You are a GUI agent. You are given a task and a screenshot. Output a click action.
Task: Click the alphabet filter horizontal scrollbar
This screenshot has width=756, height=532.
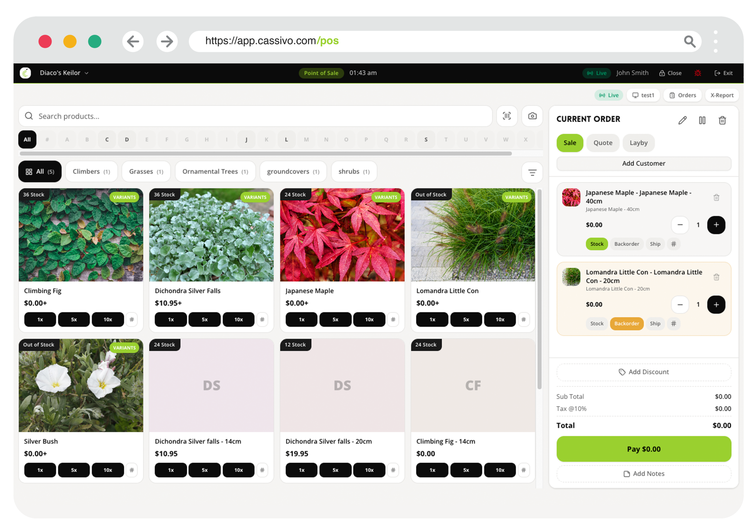point(265,154)
